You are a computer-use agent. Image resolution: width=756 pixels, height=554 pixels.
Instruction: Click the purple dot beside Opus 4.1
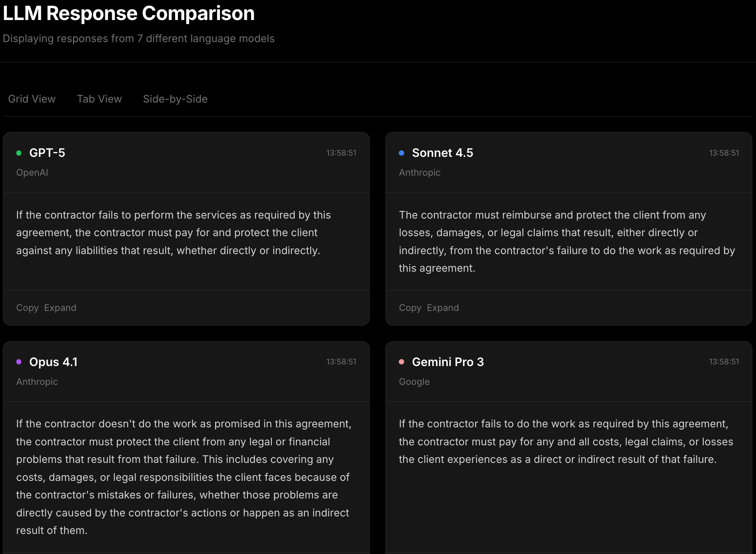point(19,362)
